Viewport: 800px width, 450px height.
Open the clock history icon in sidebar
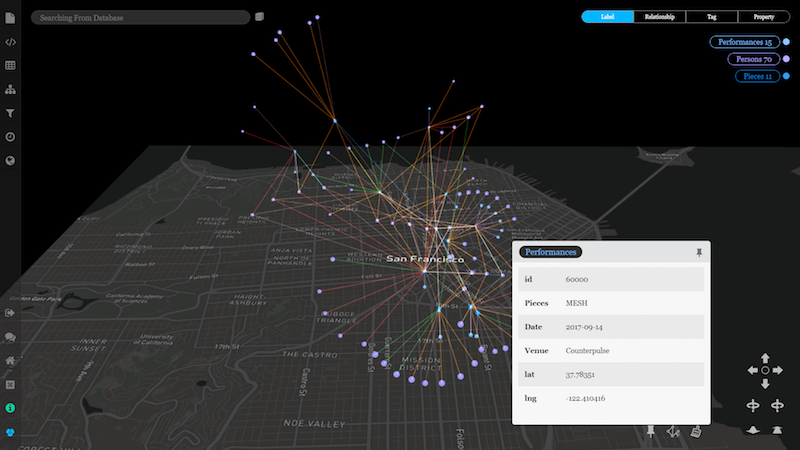tap(10, 137)
